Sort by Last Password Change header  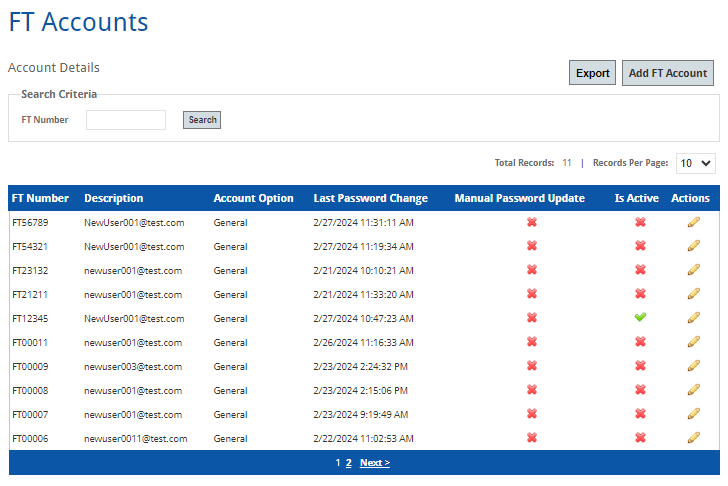coord(370,198)
